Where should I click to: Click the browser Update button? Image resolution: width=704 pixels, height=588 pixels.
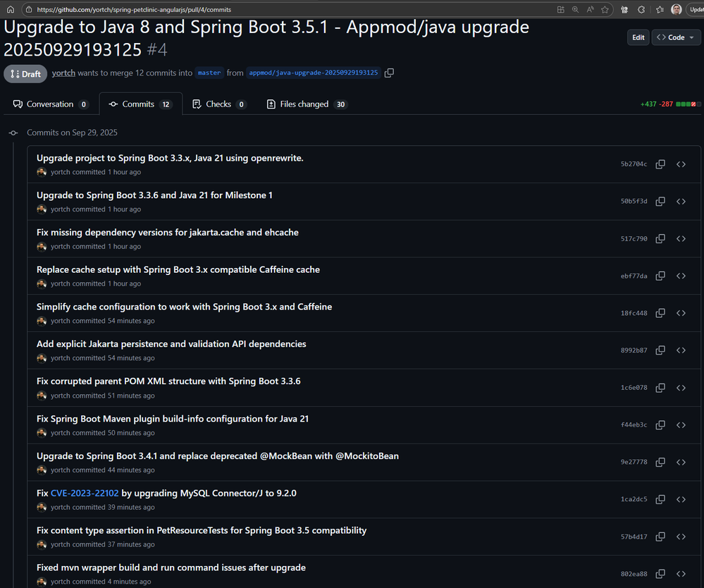pos(696,9)
